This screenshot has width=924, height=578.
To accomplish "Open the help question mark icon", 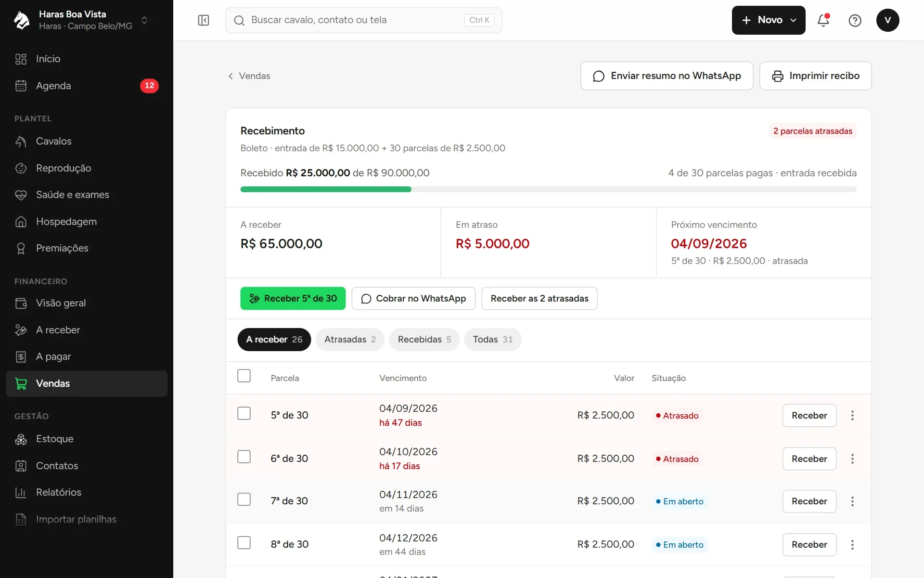I will (855, 20).
